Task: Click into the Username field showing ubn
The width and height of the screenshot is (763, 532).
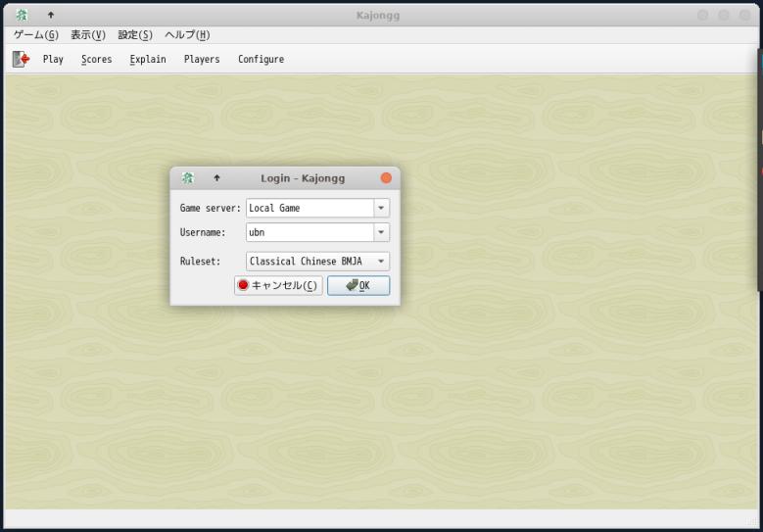Action: (310, 232)
